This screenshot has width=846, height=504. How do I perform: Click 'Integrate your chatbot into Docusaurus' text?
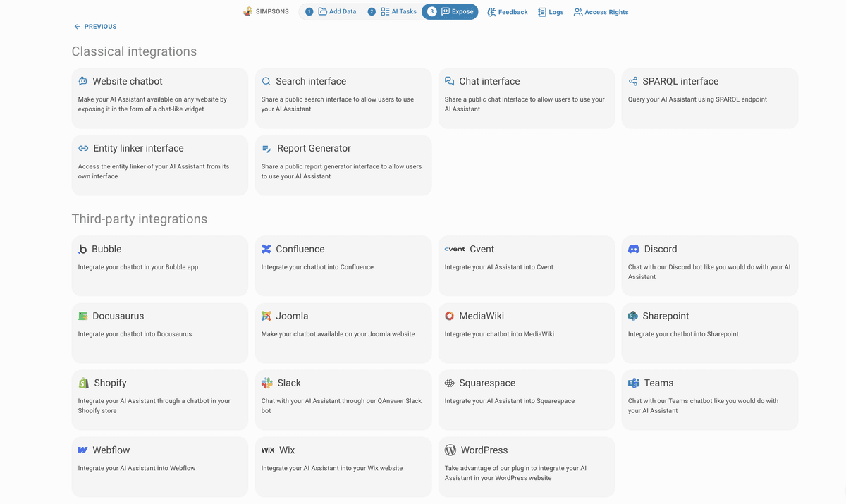(135, 334)
